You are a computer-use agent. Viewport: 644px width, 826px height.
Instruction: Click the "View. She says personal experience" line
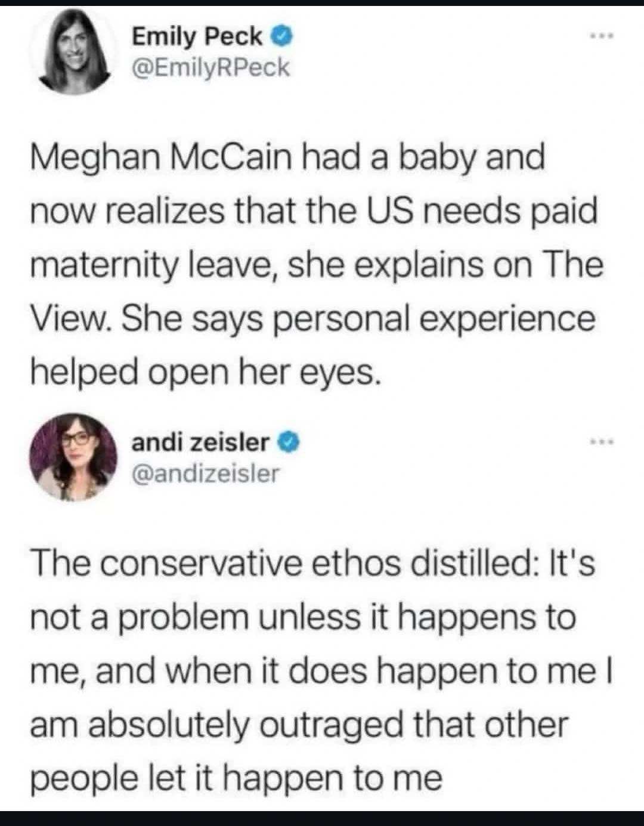pyautogui.click(x=312, y=318)
